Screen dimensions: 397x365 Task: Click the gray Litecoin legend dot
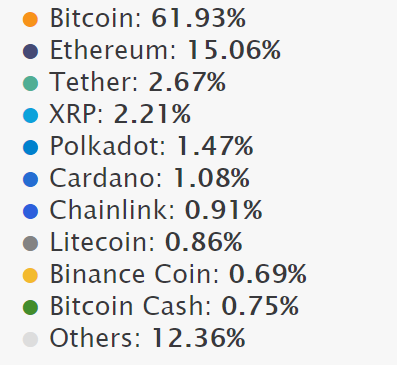click(x=30, y=243)
